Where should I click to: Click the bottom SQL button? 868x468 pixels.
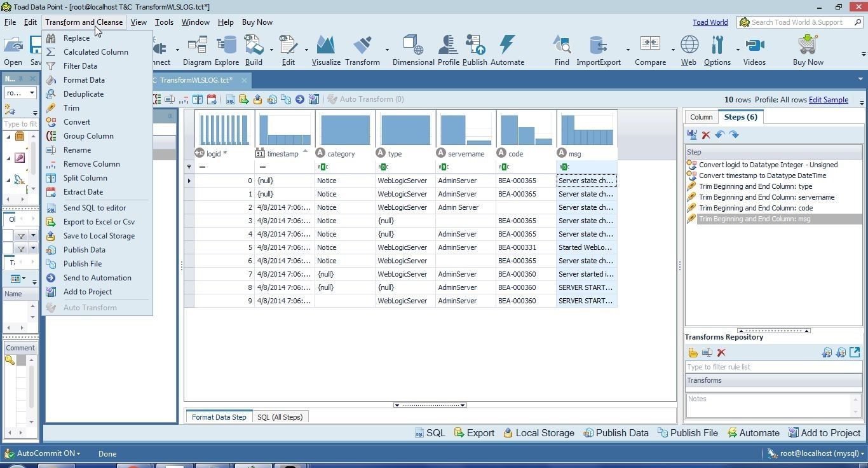tap(430, 433)
